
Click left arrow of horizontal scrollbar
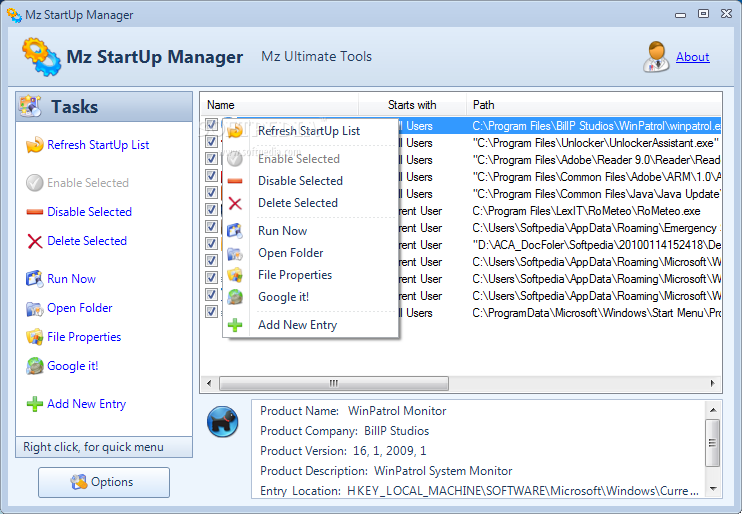[209, 383]
